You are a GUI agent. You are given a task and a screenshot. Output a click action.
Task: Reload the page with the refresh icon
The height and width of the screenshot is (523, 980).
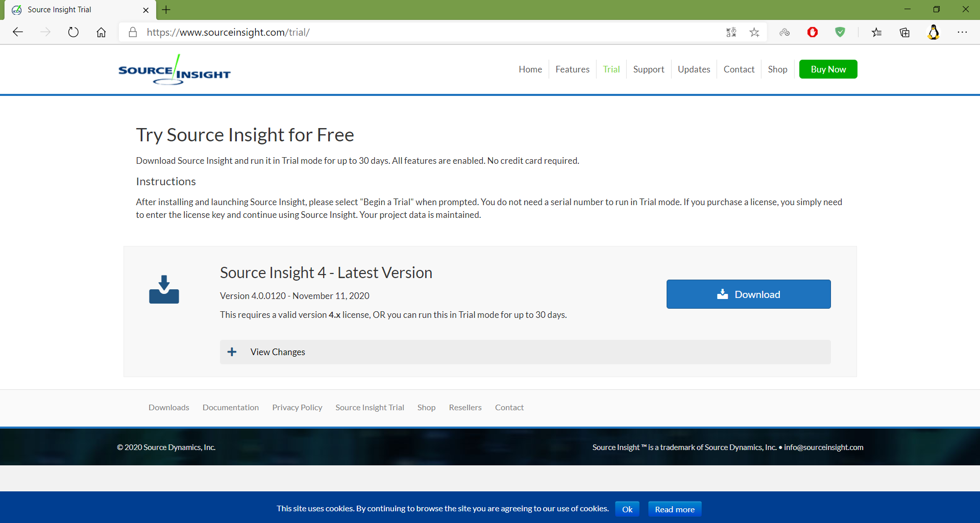point(73,32)
